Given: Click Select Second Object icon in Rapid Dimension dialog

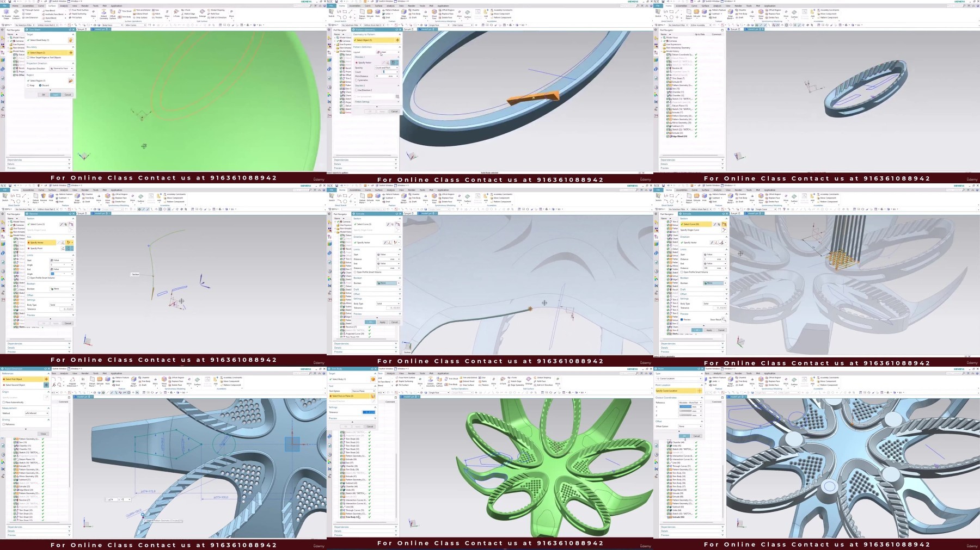Looking at the screenshot, I should (46, 385).
